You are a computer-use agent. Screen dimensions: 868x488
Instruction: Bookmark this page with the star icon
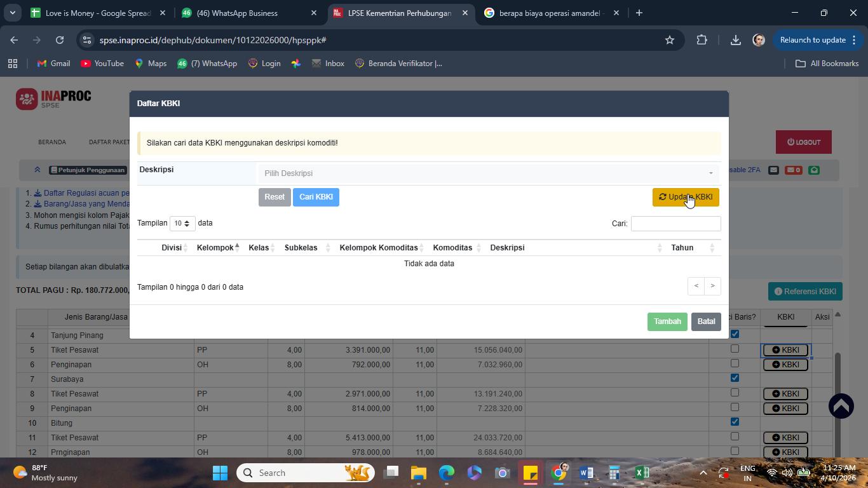coord(669,40)
